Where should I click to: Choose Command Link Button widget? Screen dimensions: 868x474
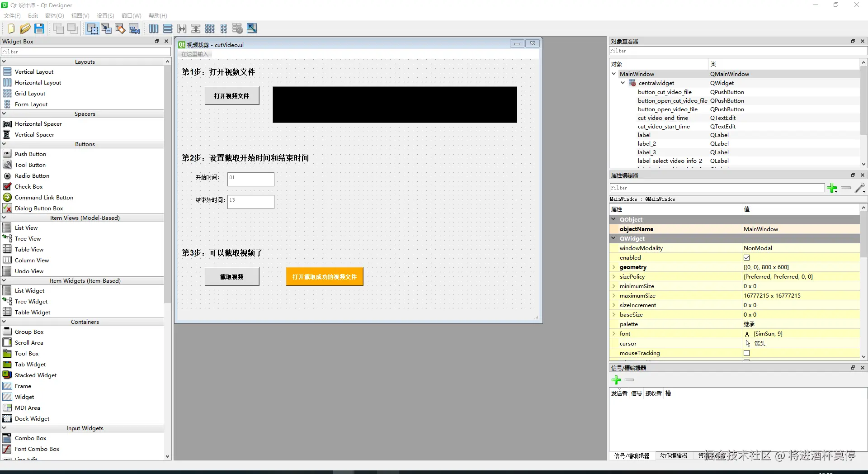click(x=44, y=197)
